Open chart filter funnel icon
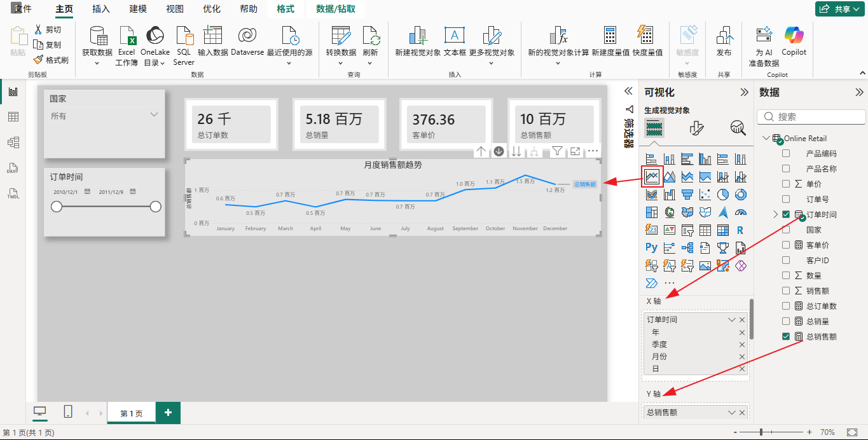Viewport: 868px width, 440px height. pyautogui.click(x=557, y=151)
